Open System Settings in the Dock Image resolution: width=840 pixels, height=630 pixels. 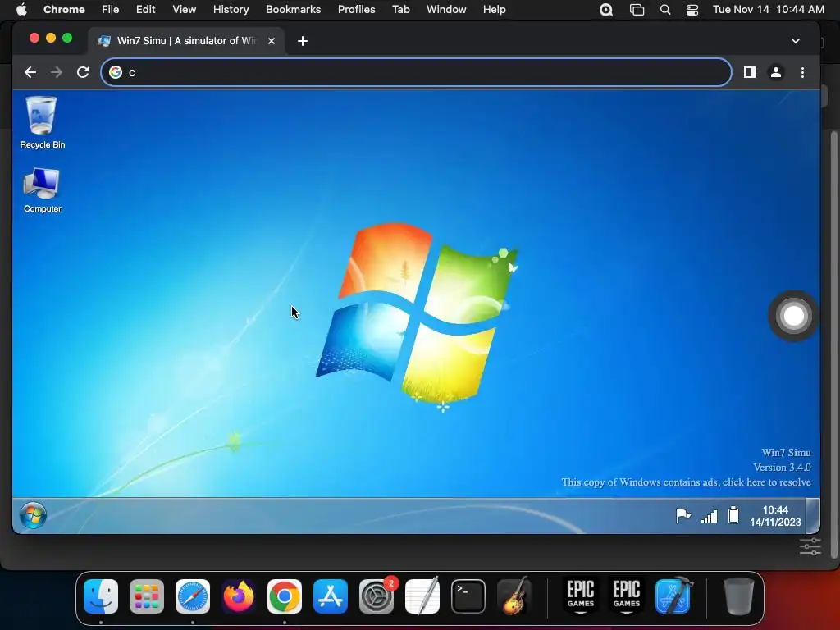(x=377, y=596)
